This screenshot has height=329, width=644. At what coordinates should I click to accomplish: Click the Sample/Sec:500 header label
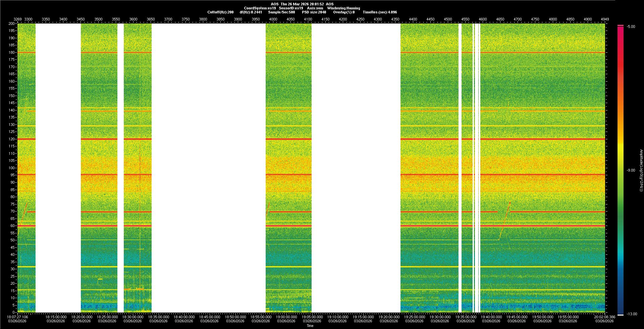coord(281,12)
